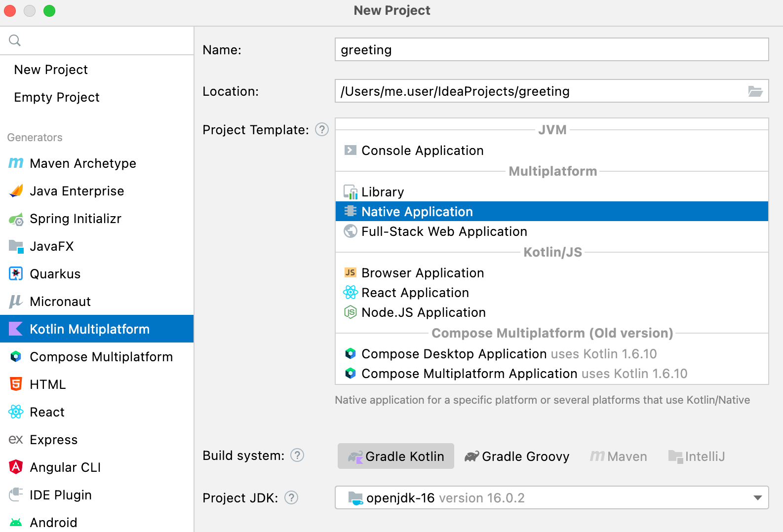
Task: Click the Android robot icon
Action: point(16,522)
